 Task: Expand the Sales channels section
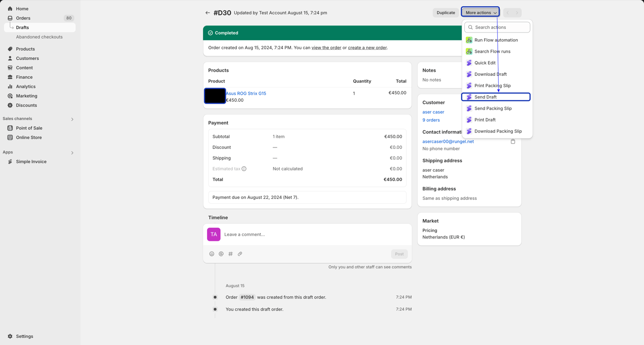pyautogui.click(x=72, y=119)
